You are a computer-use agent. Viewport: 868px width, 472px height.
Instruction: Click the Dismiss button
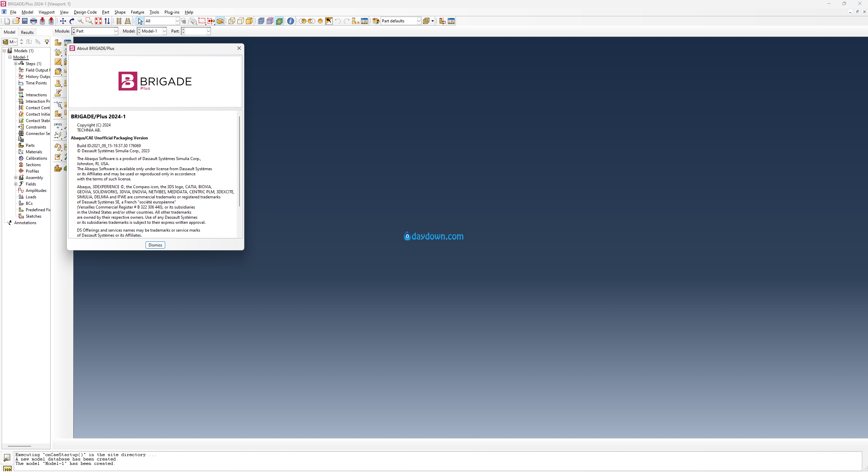click(155, 245)
